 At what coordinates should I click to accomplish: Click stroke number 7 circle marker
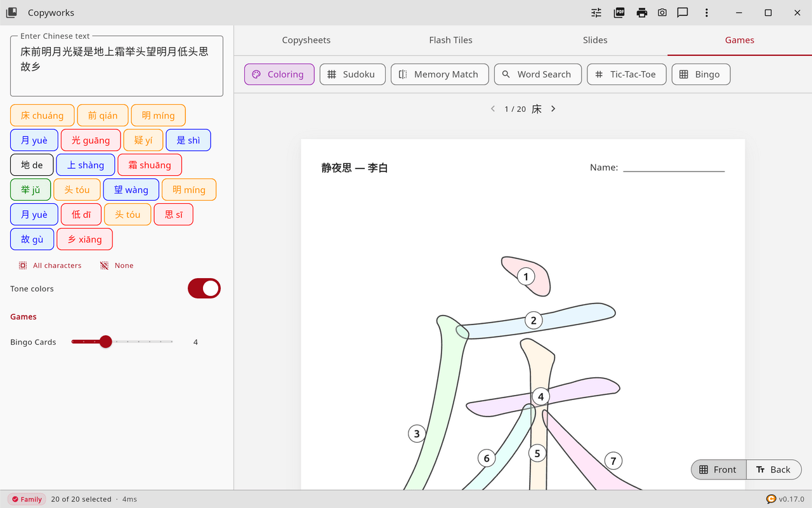[x=613, y=461]
